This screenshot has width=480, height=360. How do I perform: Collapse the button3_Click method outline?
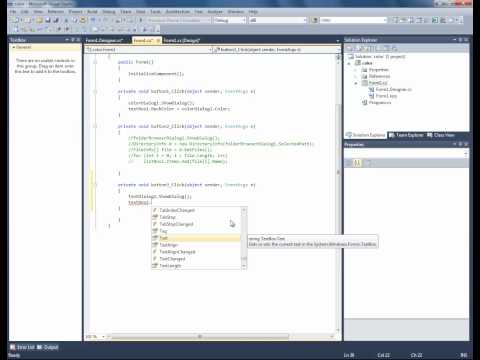point(95,185)
